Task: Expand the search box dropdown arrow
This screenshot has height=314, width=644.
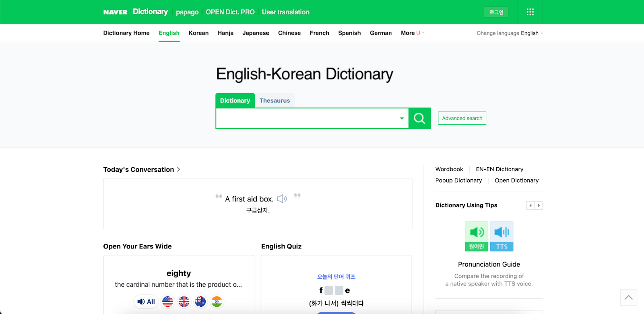Action: [x=402, y=118]
